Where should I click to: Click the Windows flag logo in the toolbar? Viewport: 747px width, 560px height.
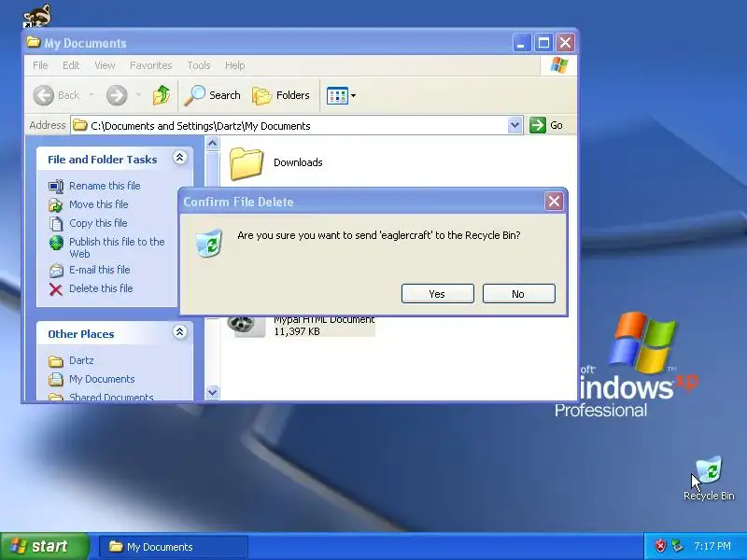click(x=558, y=65)
